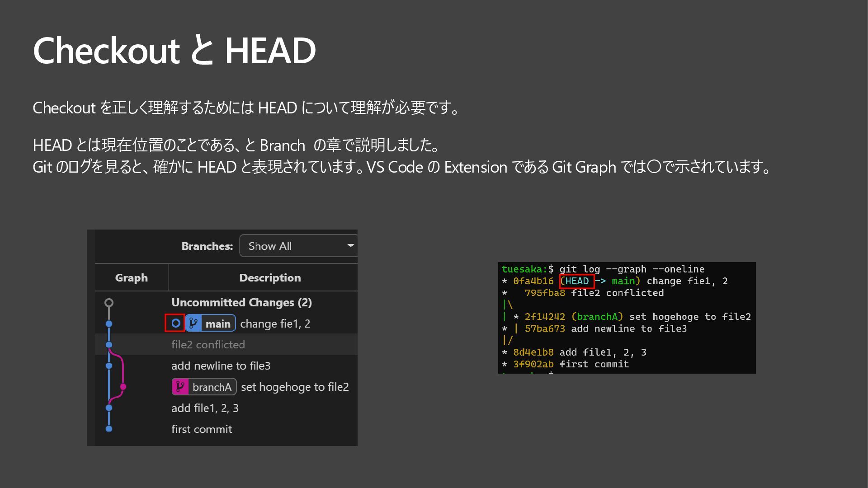The height and width of the screenshot is (488, 868).
Task: Click the Graph column header
Action: point(132,277)
